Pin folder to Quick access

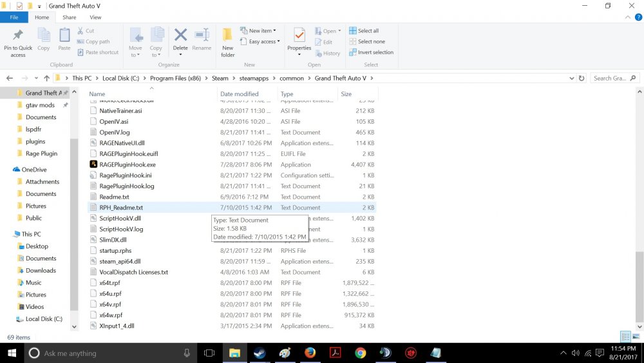[x=17, y=43]
